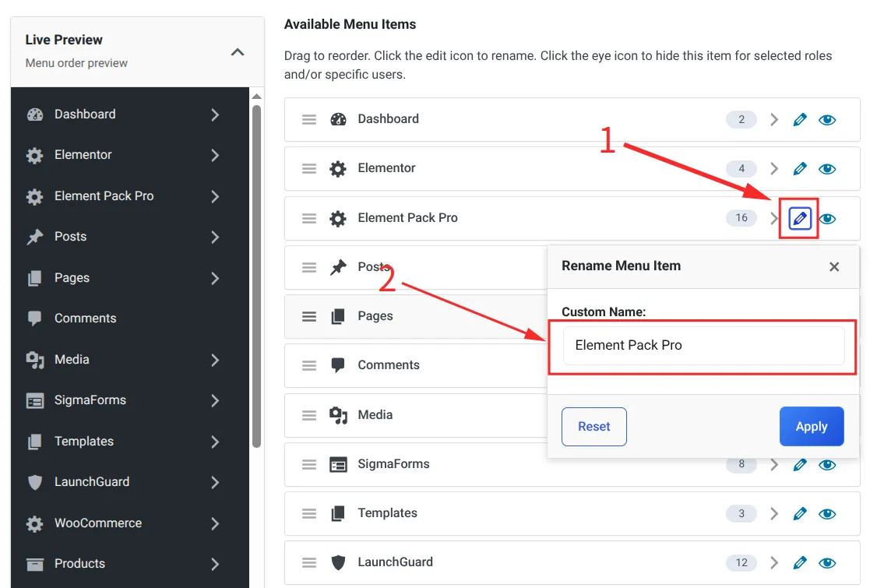Toggle visibility eye for Templates item
This screenshot has height=588, width=884.
pos(827,513)
